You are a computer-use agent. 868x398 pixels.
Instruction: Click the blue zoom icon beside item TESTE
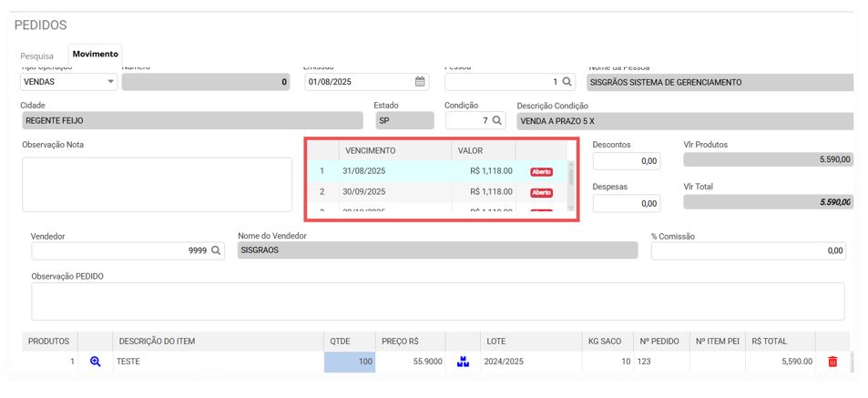pos(96,362)
